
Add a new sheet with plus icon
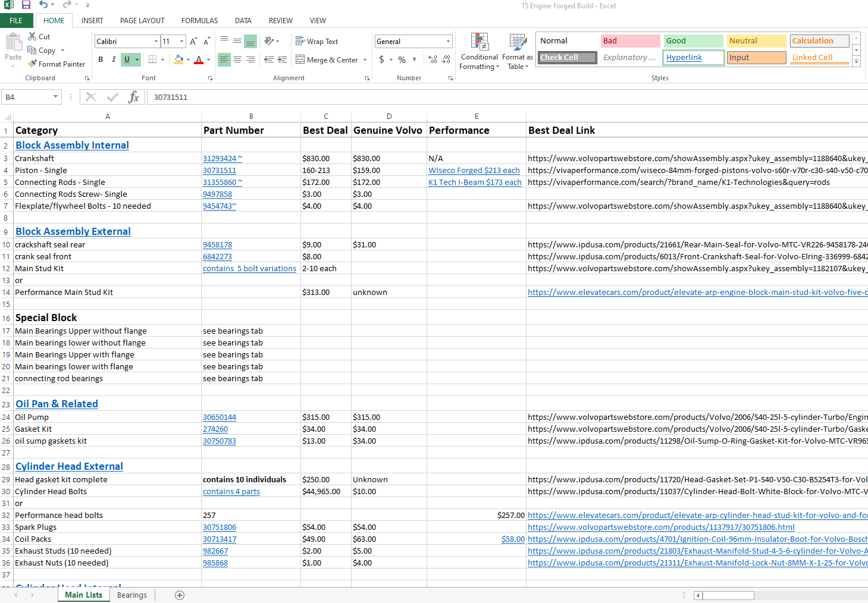click(180, 595)
